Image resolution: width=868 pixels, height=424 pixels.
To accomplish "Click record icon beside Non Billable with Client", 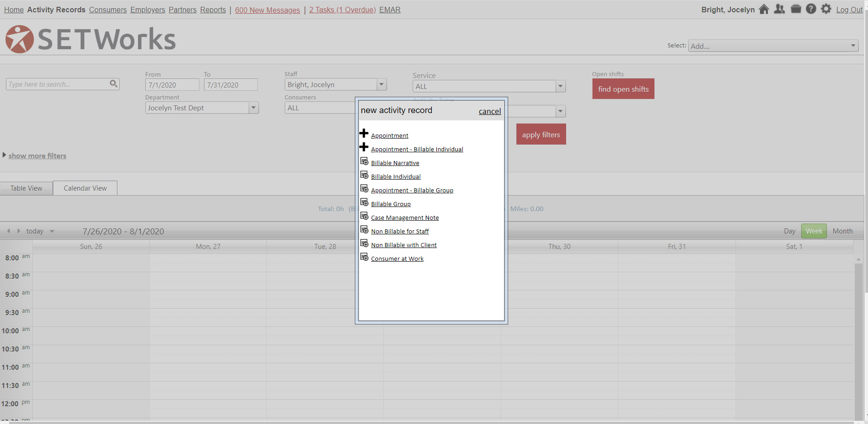I will pos(364,243).
